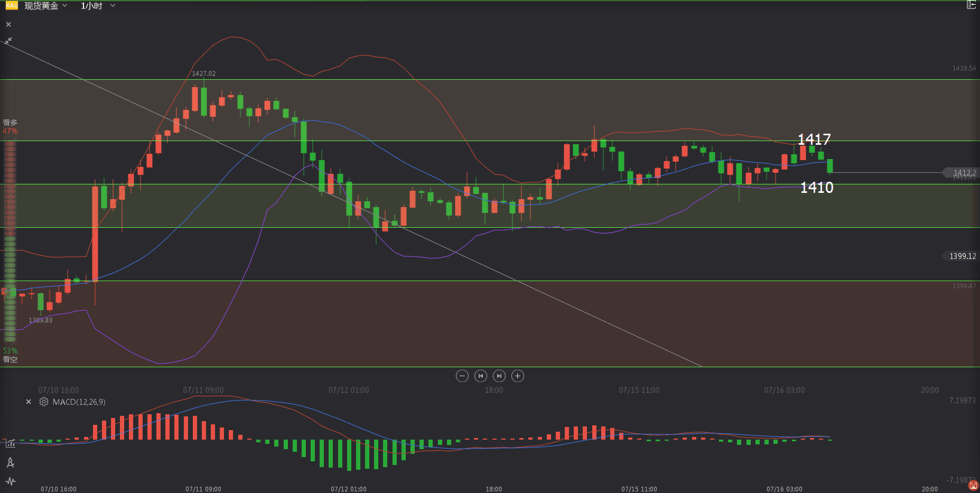
Task: Open the 现货黄金 symbol dropdown
Action: coord(46,6)
